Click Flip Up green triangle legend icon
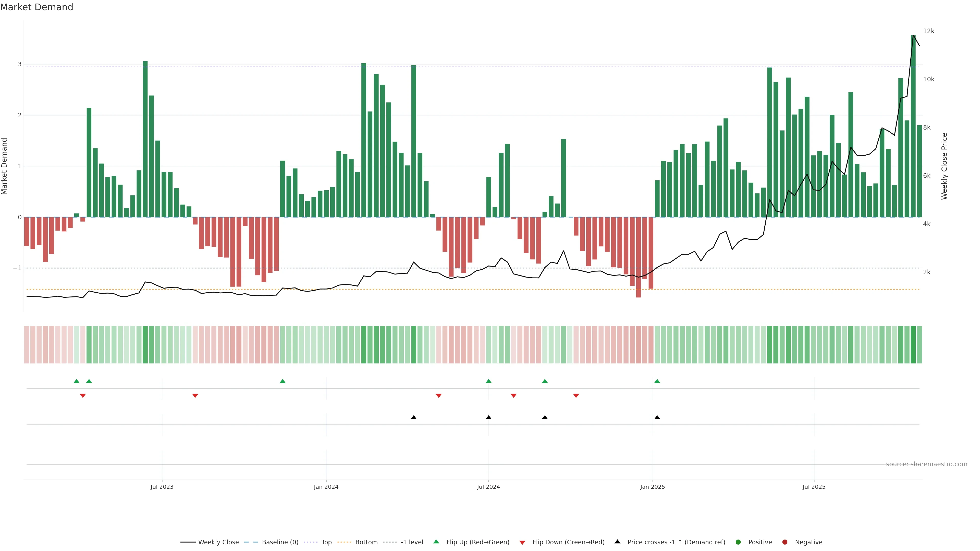Image resolution: width=980 pixels, height=551 pixels. pos(436,542)
